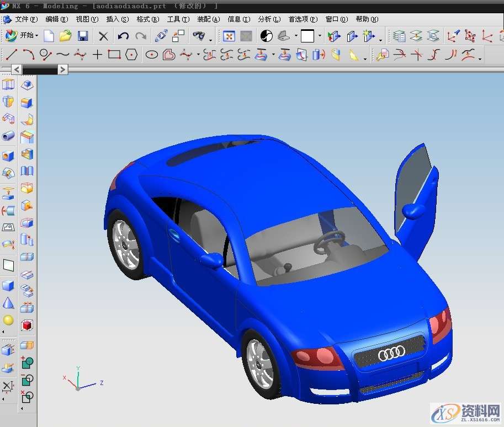Select the Line sketch tool

coord(12,55)
